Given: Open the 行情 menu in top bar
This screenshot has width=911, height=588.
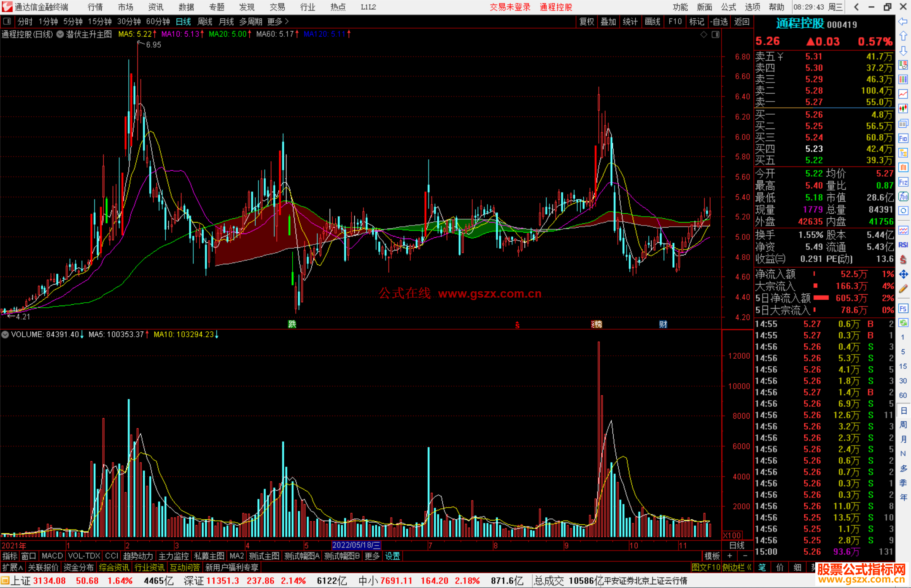Looking at the screenshot, I should pyautogui.click(x=95, y=7).
